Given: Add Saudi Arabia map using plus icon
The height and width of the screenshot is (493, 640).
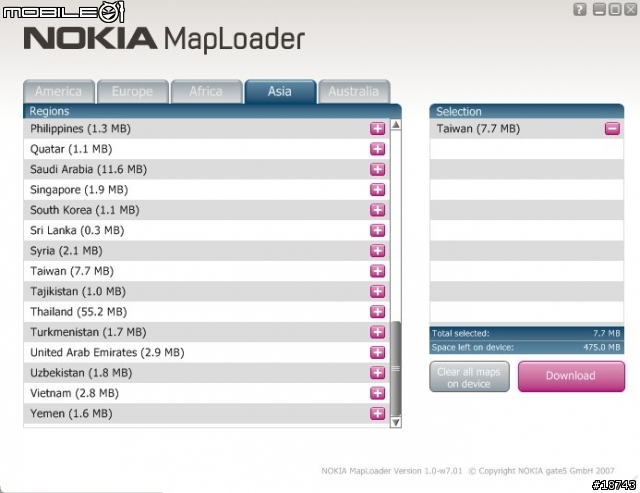Looking at the screenshot, I should point(378,169).
